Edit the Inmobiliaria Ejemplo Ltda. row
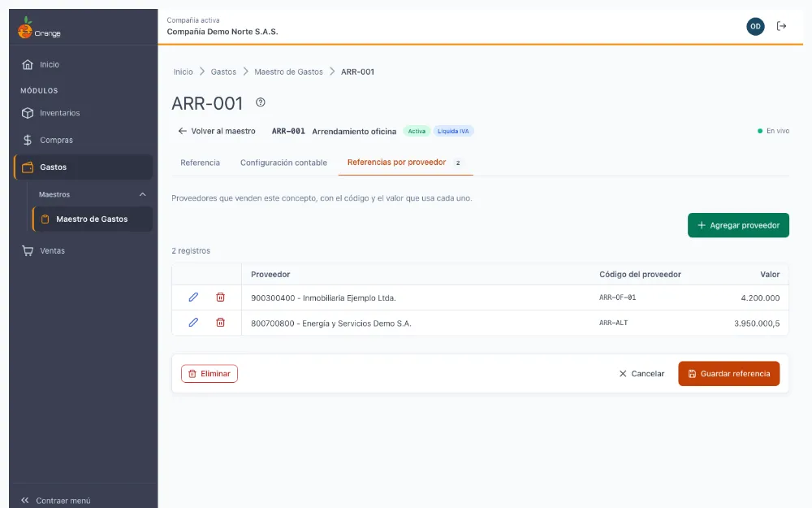This screenshot has height=508, width=812. pyautogui.click(x=193, y=297)
